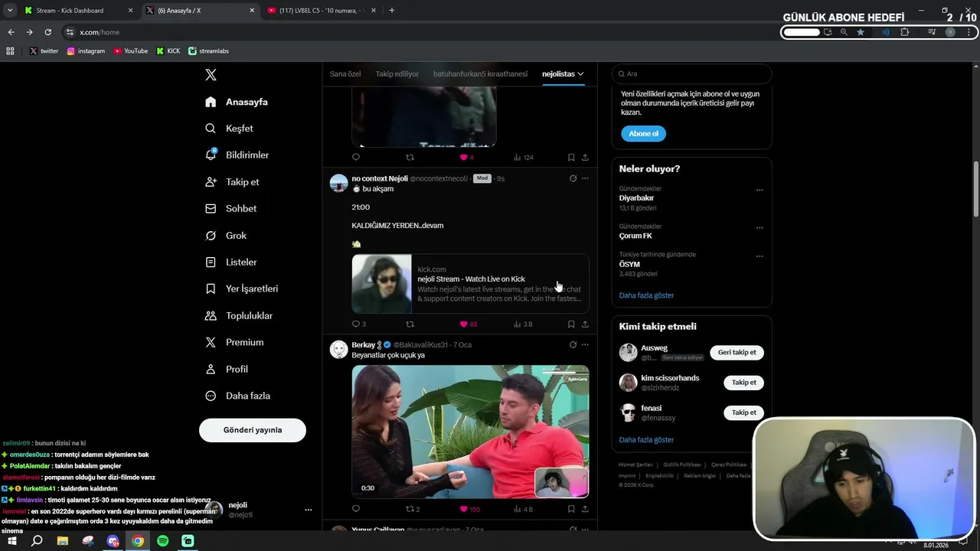
Task: Open Diyarbakır trend options menu
Action: coord(759,190)
